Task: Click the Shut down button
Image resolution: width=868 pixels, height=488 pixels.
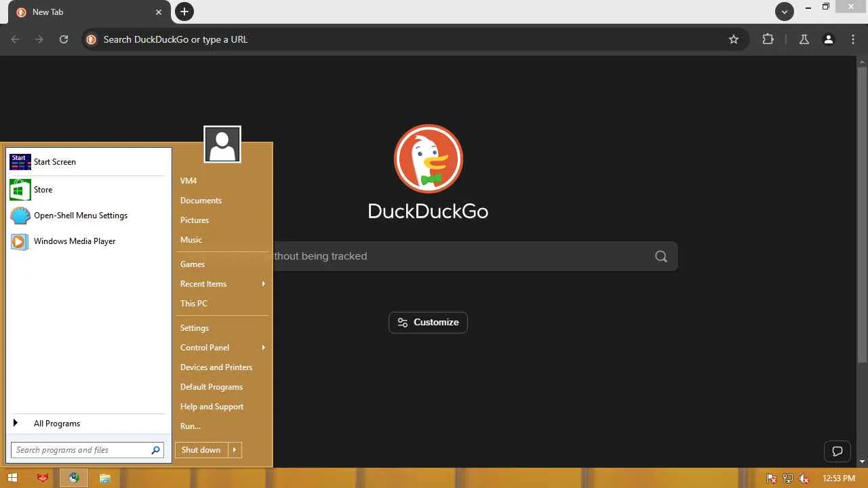Action: [x=201, y=450]
